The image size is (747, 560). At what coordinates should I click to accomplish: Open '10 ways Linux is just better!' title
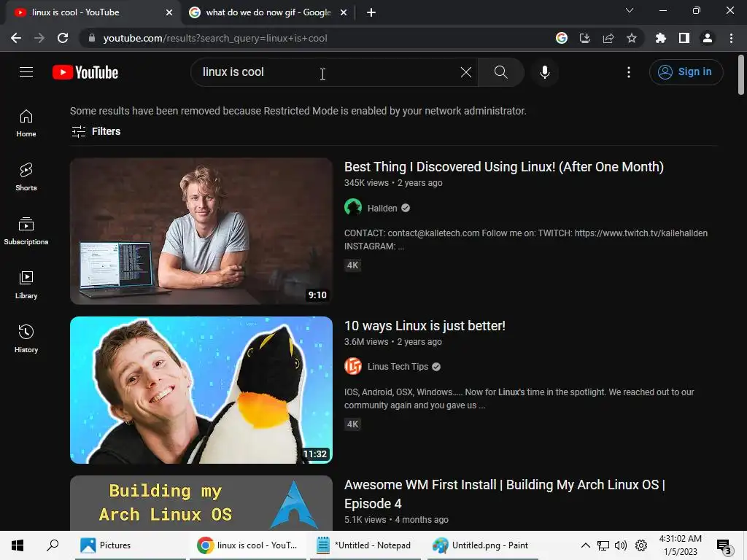(425, 326)
